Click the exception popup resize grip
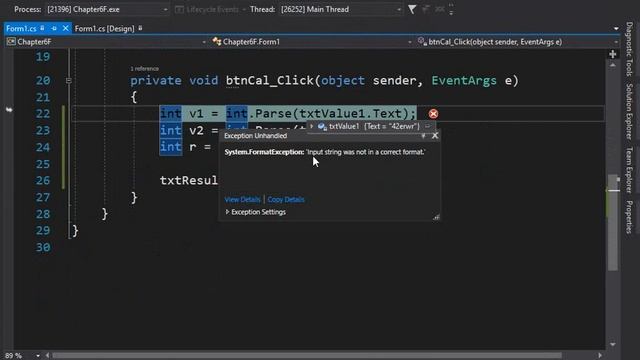This screenshot has width=640, height=360. (x=436, y=217)
